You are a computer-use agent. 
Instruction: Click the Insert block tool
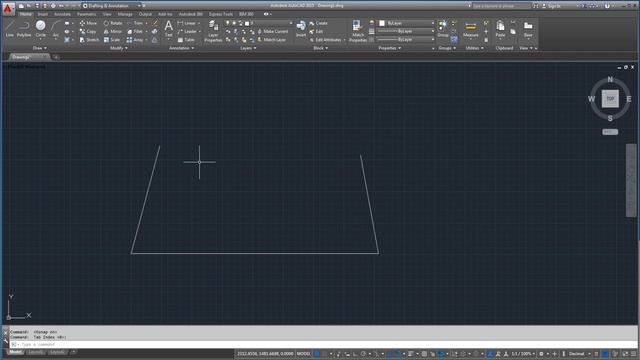coord(301,29)
